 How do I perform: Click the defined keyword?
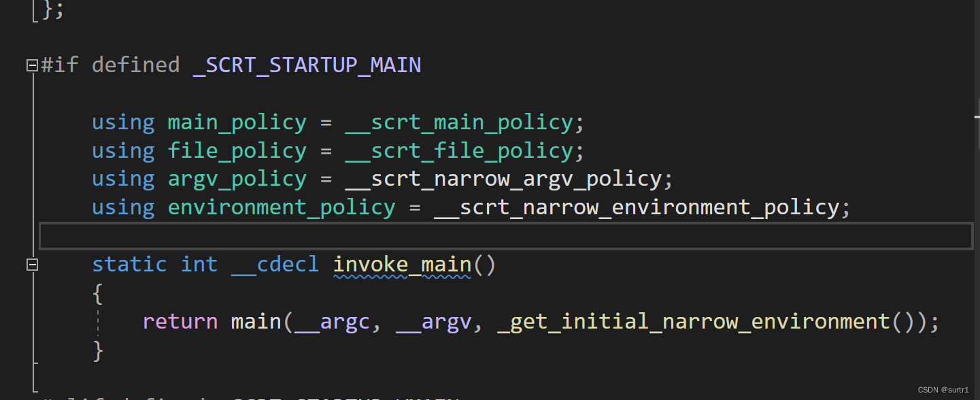pos(136,65)
